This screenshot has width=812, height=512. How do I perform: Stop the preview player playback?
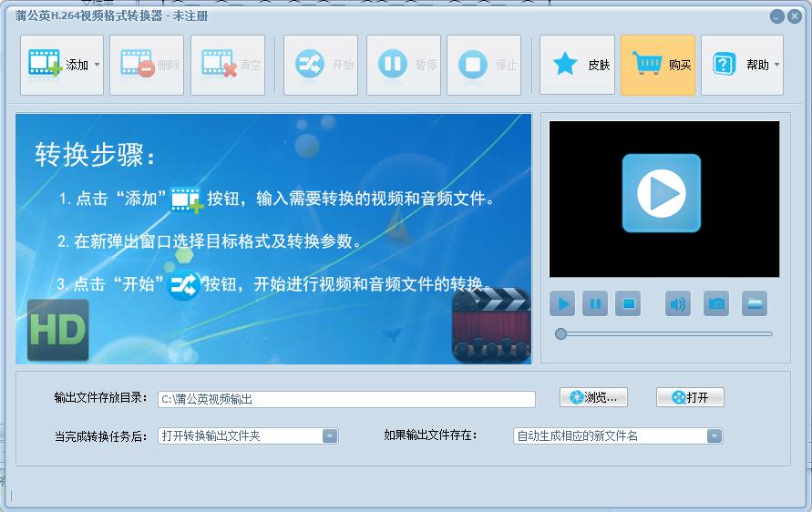[627, 303]
